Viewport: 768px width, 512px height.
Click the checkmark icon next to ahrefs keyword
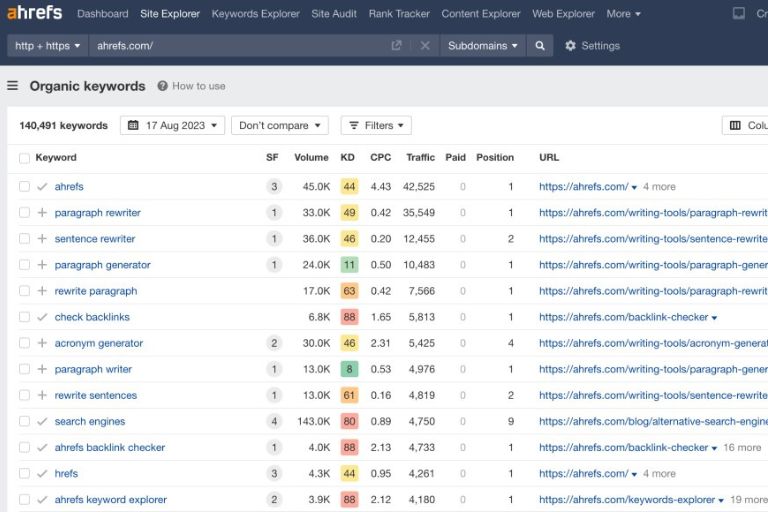pyautogui.click(x=42, y=187)
